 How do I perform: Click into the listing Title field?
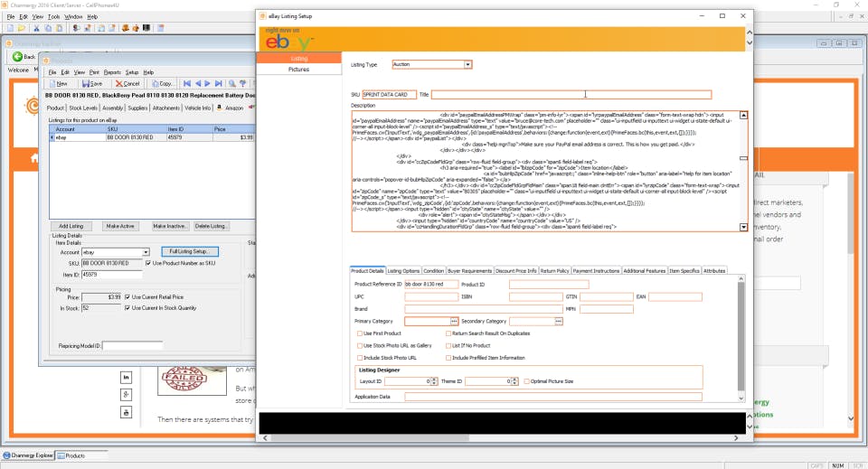coord(571,95)
